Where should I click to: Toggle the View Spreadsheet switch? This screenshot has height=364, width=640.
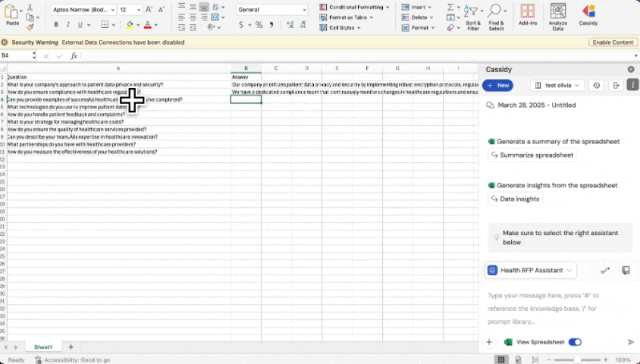point(575,342)
